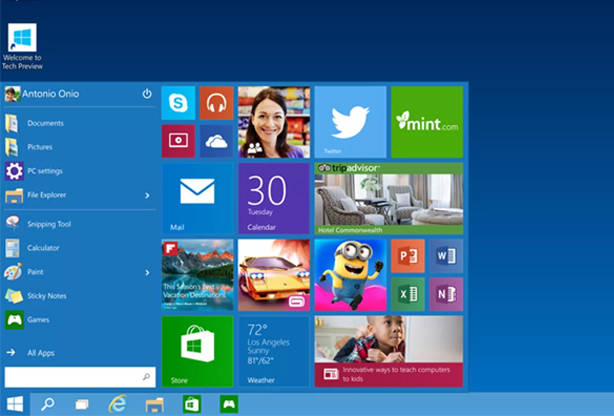Open the Twitter tile
This screenshot has width=614, height=416.
coord(350,122)
